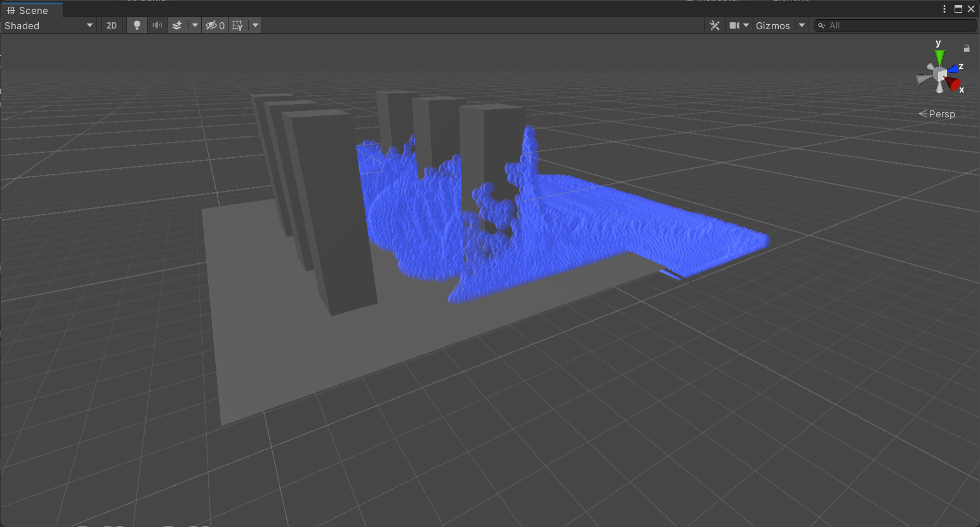980x527 pixels.
Task: Open grid settings dropdown arrow
Action: [255, 25]
